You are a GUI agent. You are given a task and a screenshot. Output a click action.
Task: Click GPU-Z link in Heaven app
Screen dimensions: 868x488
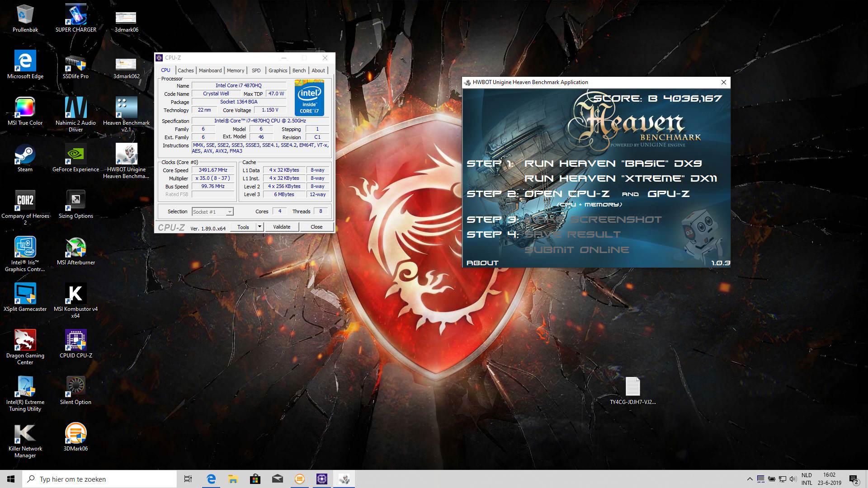coord(669,194)
